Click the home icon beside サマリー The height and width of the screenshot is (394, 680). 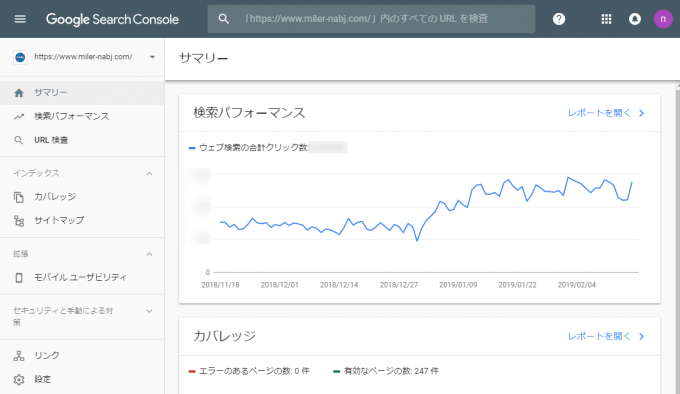click(x=19, y=93)
